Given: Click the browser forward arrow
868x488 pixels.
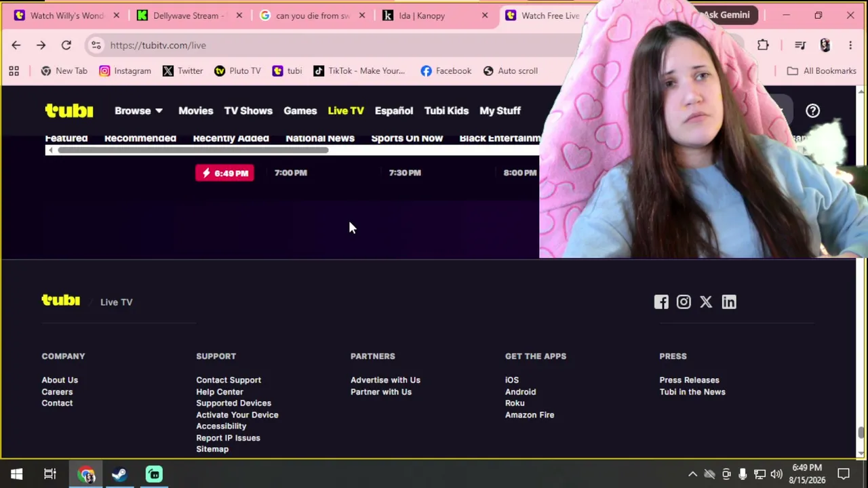Looking at the screenshot, I should pos(41,45).
